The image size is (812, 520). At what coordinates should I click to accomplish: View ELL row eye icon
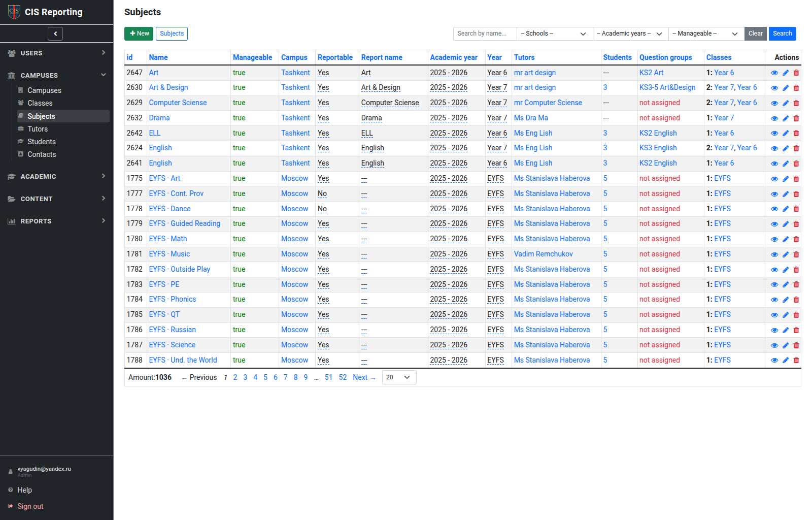(774, 133)
